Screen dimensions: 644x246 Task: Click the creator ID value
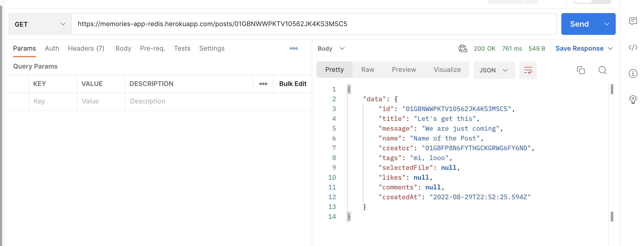tap(476, 148)
